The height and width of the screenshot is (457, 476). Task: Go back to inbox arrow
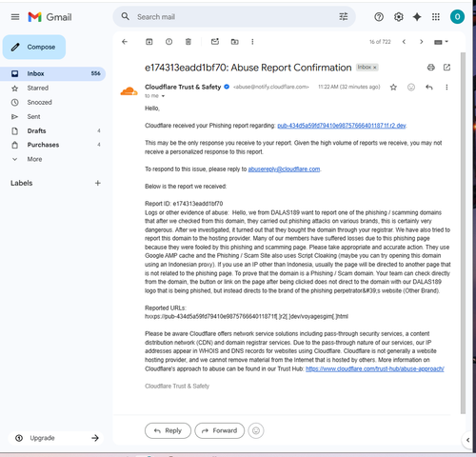pyautogui.click(x=125, y=42)
